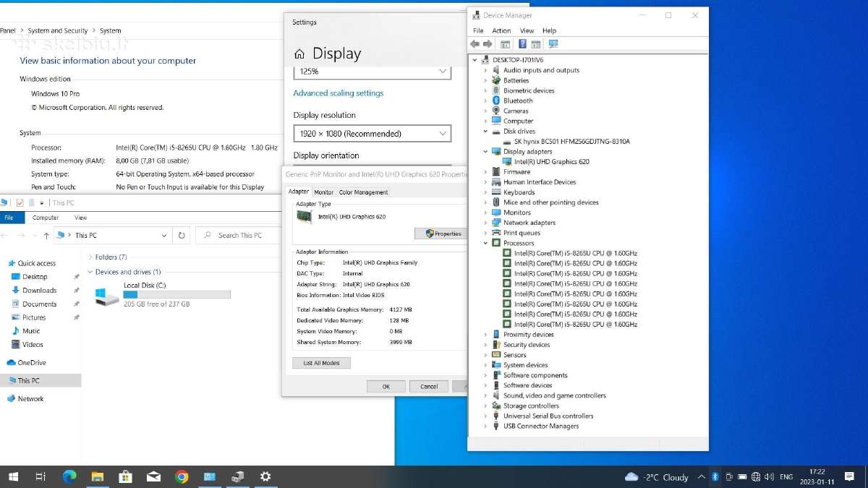Click the Scan for hardware changes monitor icon
The height and width of the screenshot is (488, 868).
point(553,44)
